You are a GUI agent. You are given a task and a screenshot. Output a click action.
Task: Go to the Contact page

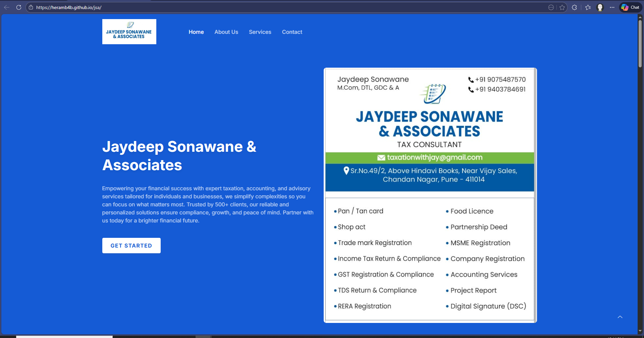tap(292, 32)
